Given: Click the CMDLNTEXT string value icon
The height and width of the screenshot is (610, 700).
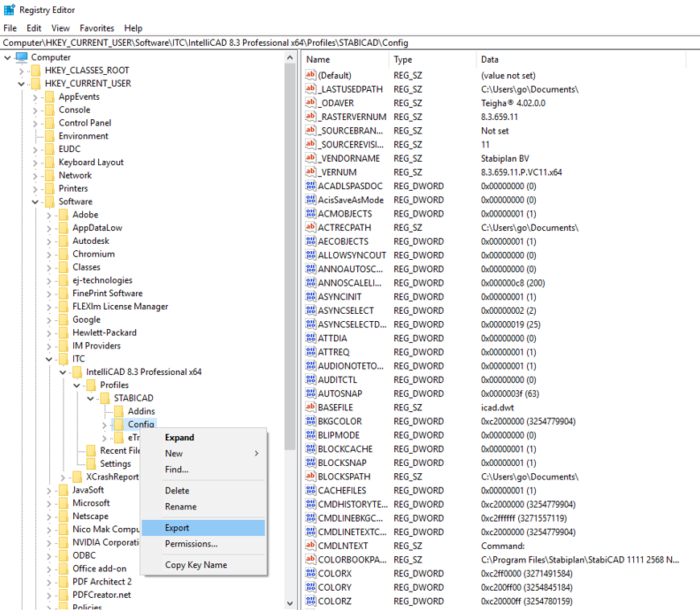Looking at the screenshot, I should [x=311, y=546].
